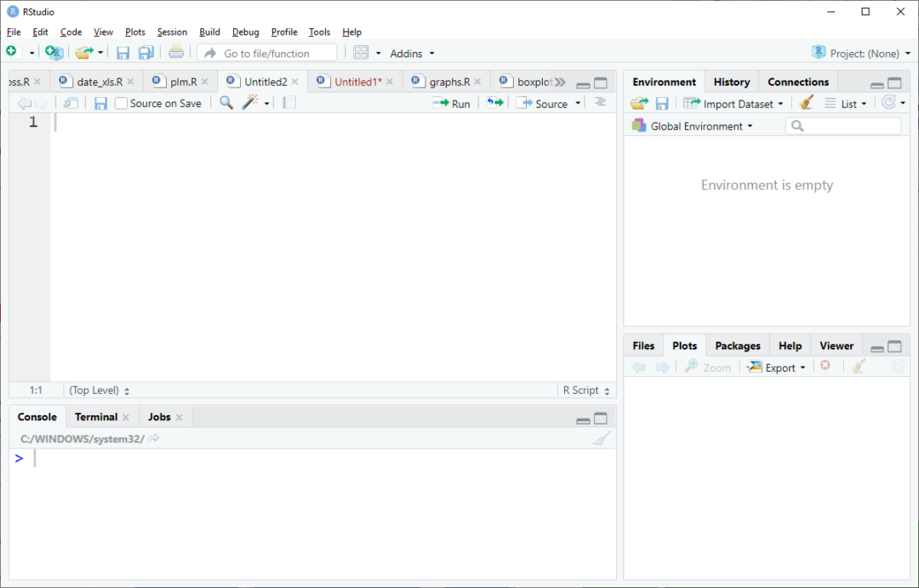The image size is (919, 588).
Task: Click the load workspace folder icon
Action: point(639,103)
